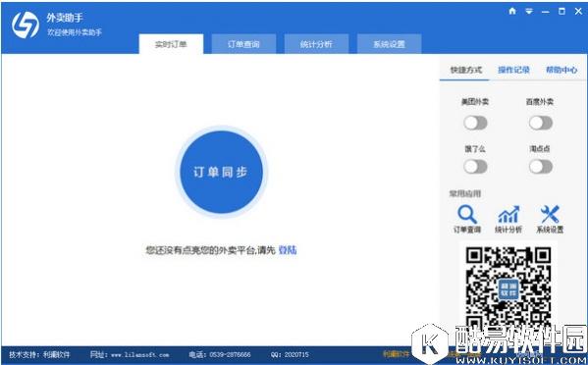
Task: Click the 欢迎使用外卖助手 subtitle text
Action: point(75,32)
